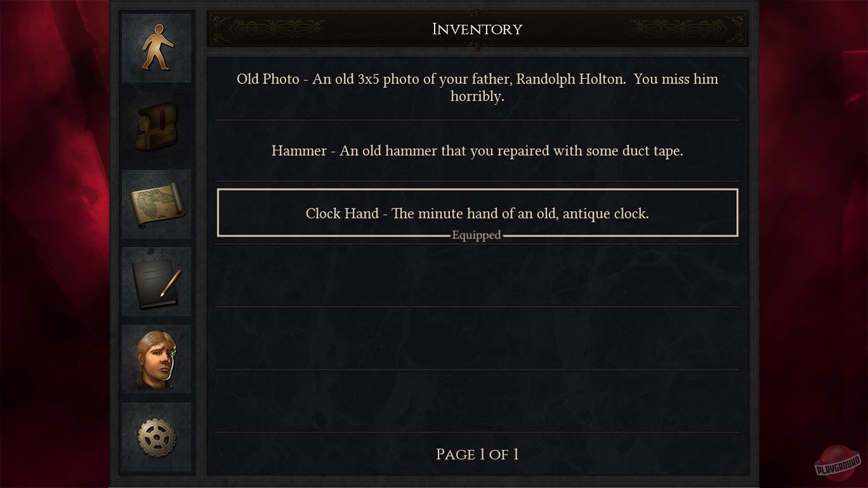Click the red background right of the menu
This screenshot has width=868, height=488.
pos(813,244)
